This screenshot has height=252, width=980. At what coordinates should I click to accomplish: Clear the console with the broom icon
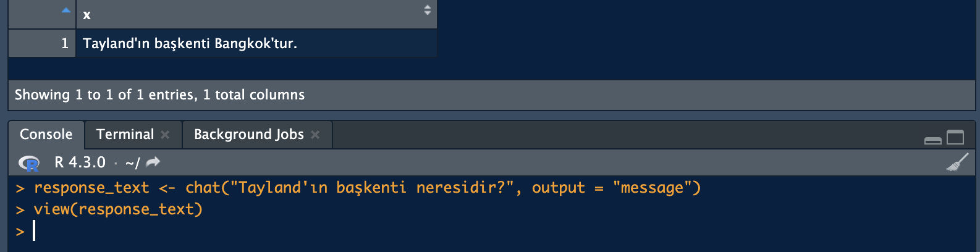pos(957,162)
